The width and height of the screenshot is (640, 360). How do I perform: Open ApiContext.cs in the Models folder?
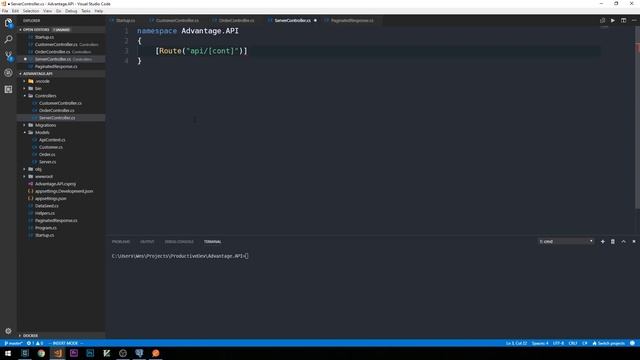click(52, 140)
